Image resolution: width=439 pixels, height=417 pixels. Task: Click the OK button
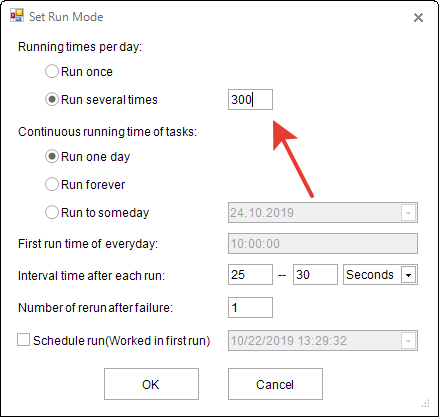pos(151,384)
